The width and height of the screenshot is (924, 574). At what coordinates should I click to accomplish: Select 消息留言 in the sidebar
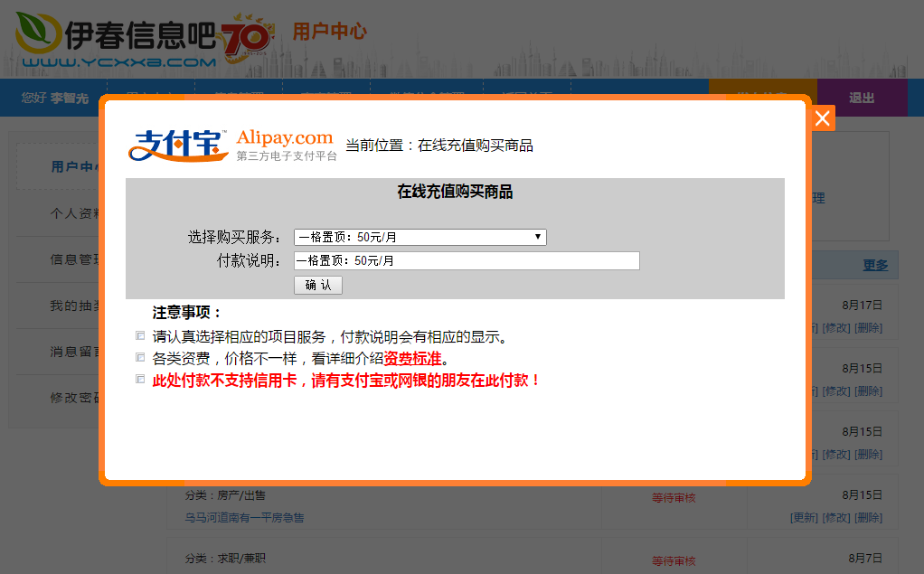(x=75, y=351)
